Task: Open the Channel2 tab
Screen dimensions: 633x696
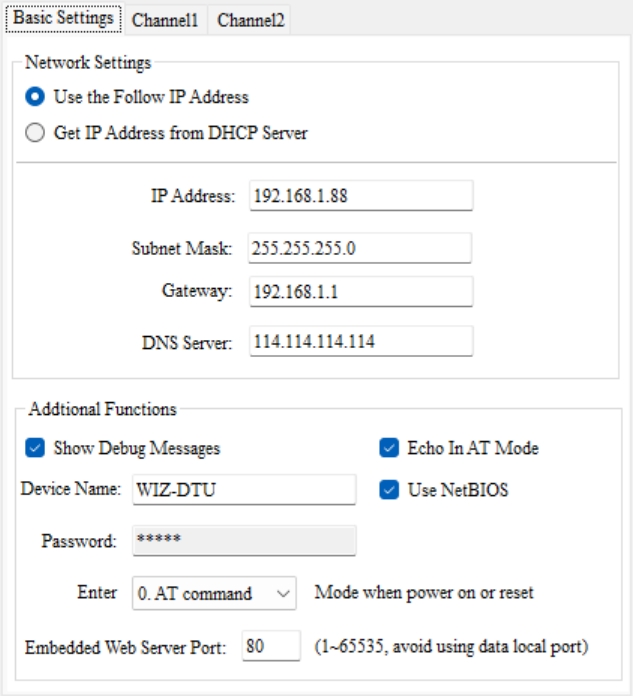Action: tap(250, 20)
